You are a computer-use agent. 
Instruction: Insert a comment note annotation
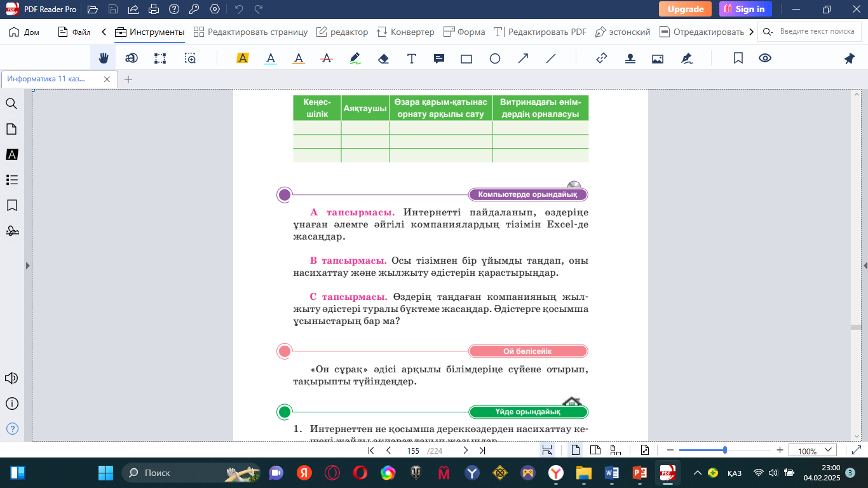pyautogui.click(x=438, y=58)
